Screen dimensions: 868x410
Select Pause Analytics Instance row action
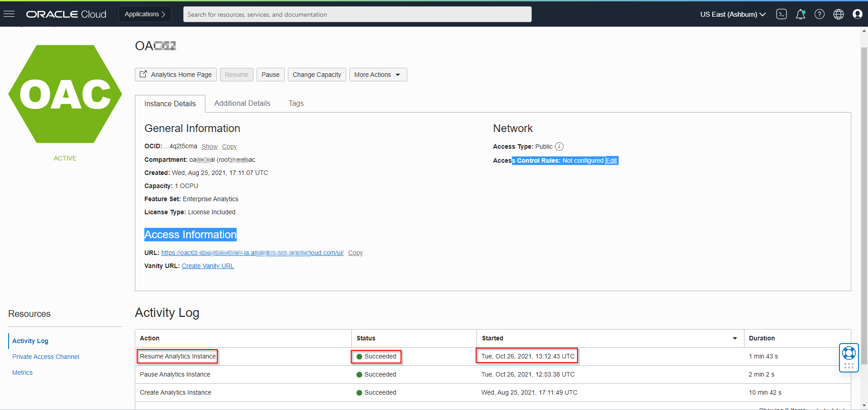tap(175, 374)
